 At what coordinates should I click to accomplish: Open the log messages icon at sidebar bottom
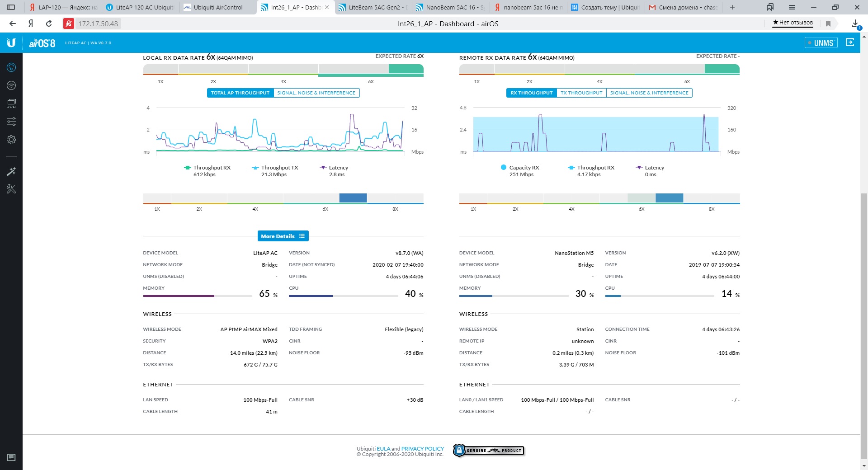(11, 457)
